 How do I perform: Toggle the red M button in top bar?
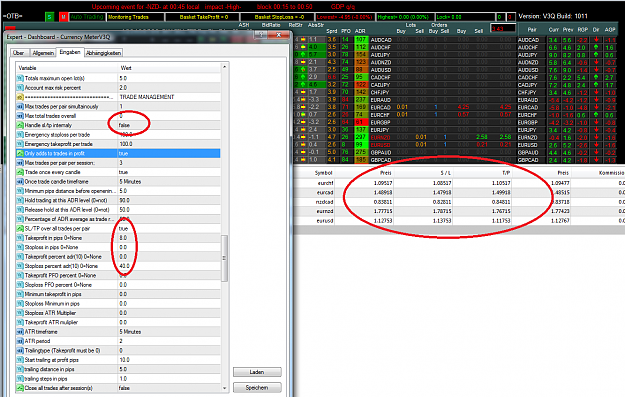[63, 17]
